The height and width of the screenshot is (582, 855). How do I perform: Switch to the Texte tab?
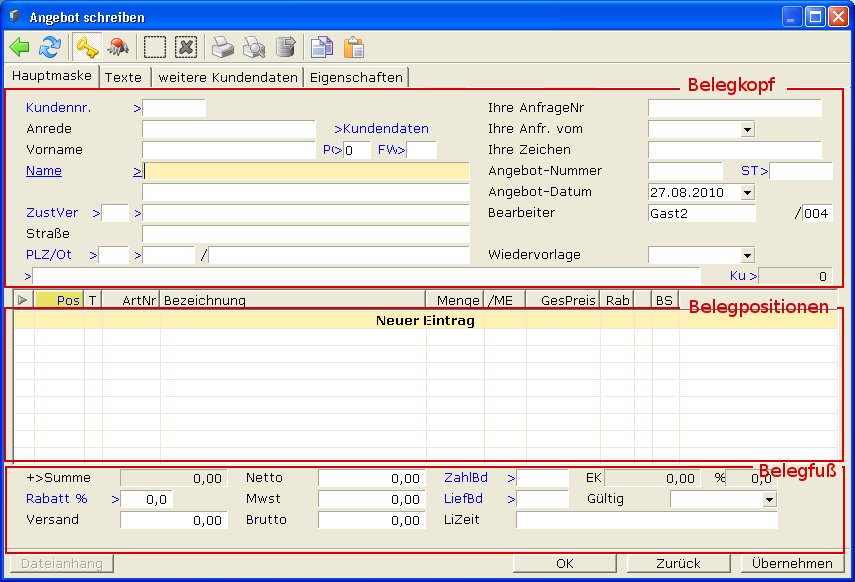click(x=123, y=77)
